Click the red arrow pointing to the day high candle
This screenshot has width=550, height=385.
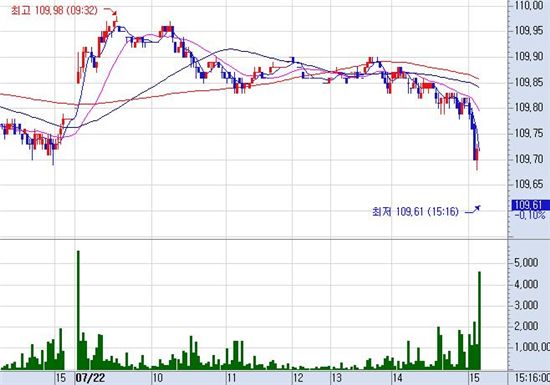[111, 12]
